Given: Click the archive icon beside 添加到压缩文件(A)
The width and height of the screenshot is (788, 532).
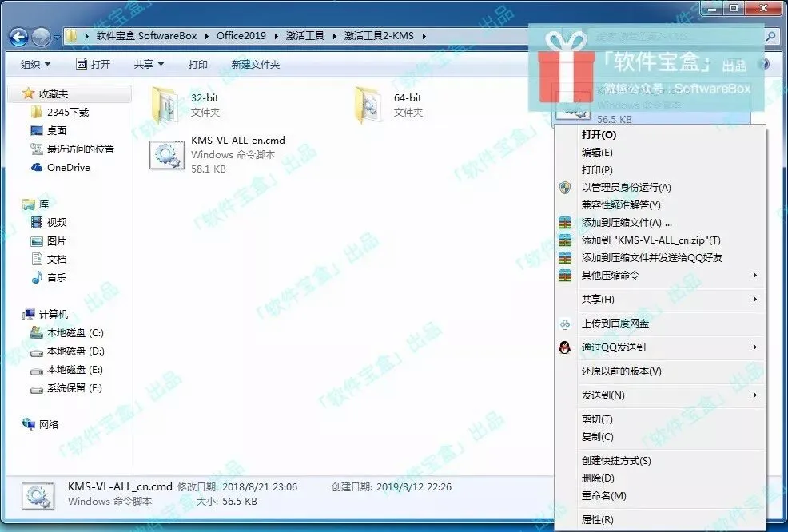Looking at the screenshot, I should click(565, 223).
